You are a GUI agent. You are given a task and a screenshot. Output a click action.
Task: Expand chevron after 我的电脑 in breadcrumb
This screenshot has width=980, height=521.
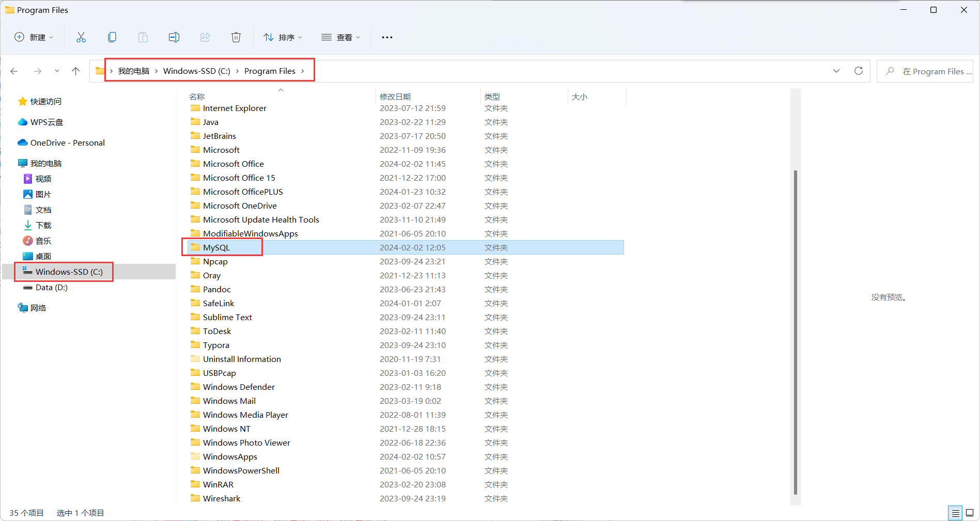point(156,71)
